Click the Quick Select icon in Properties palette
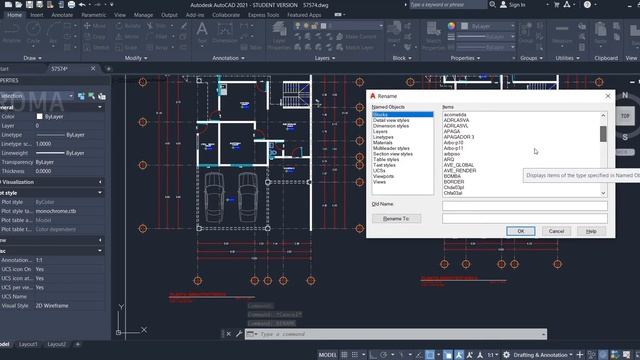This screenshot has height=360, width=640. point(102,96)
